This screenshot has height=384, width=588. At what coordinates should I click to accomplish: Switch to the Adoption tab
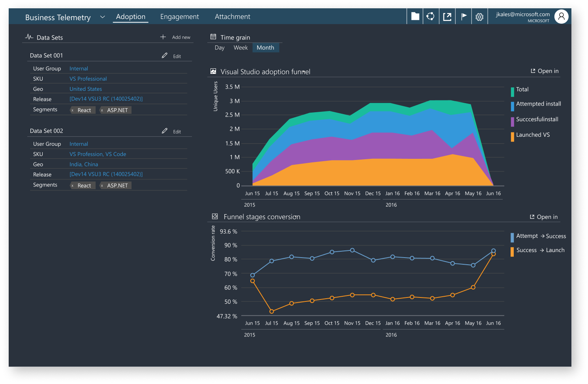(131, 17)
